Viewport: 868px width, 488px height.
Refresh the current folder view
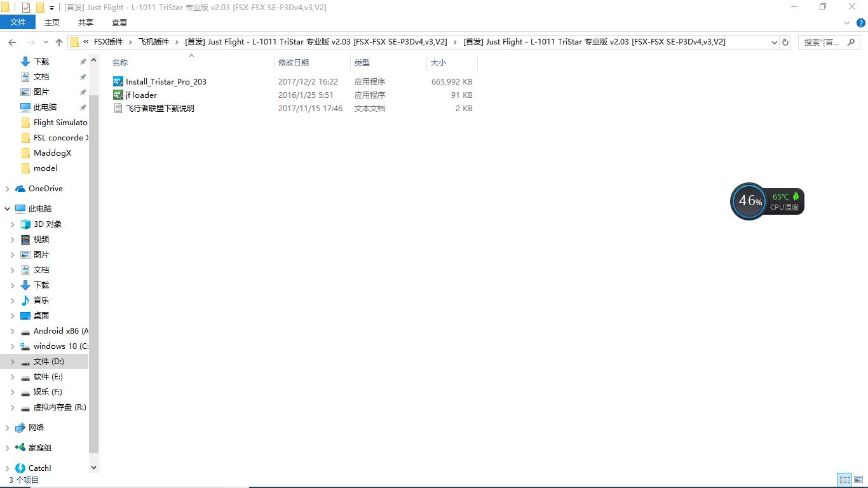click(785, 42)
